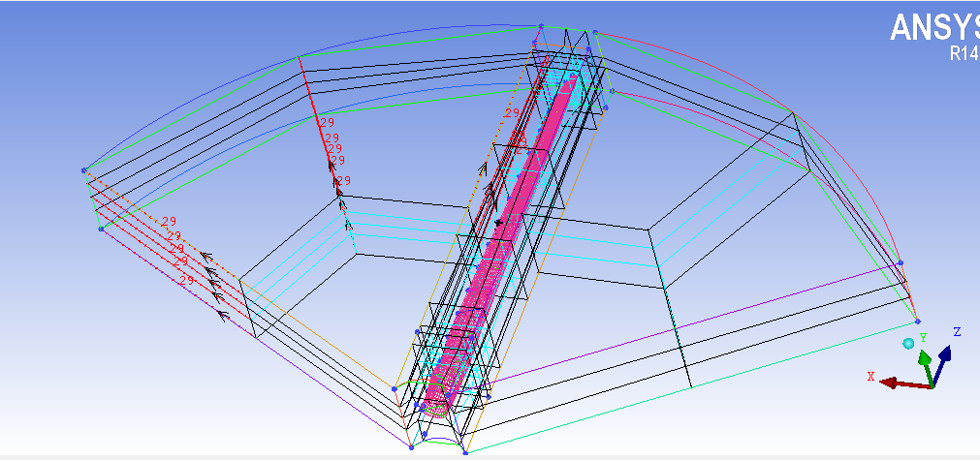This screenshot has width=980, height=460.
Task: Click the blue vertex on the right outer arc
Action: [901, 262]
